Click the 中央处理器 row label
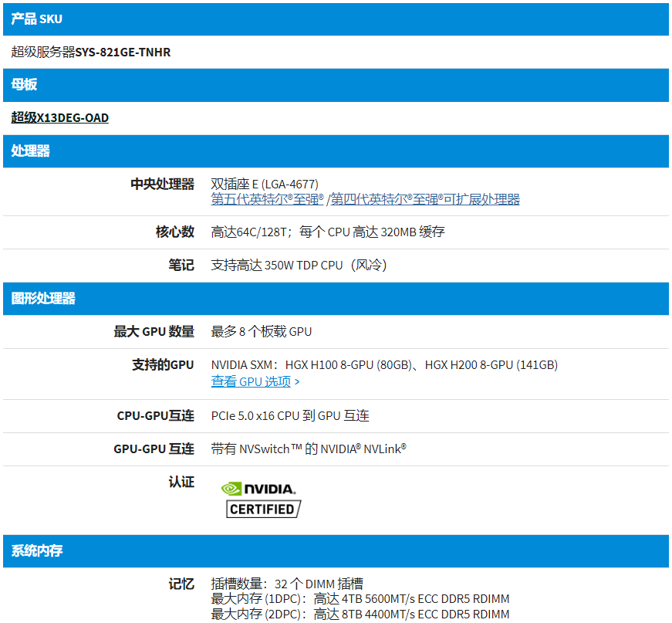 163,184
